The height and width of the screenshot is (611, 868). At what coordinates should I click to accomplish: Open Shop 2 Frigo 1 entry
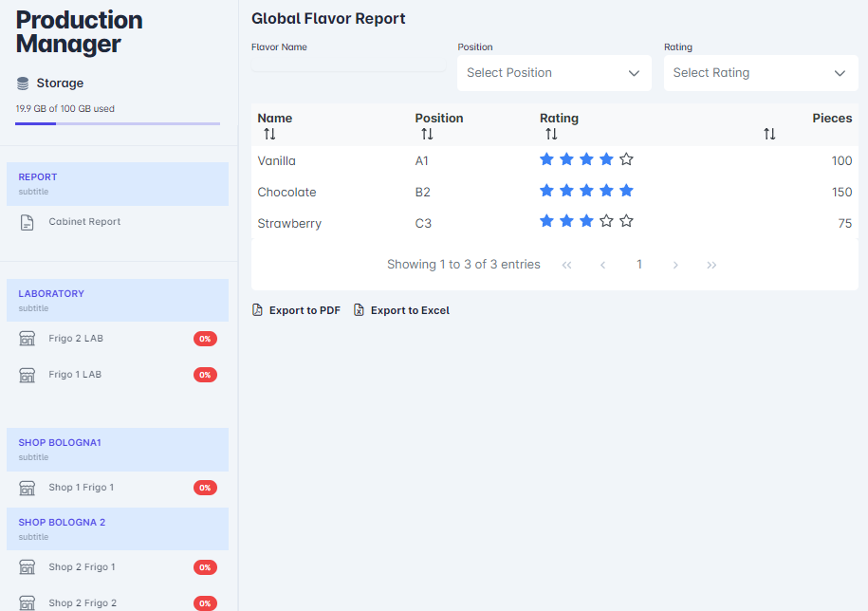82,567
